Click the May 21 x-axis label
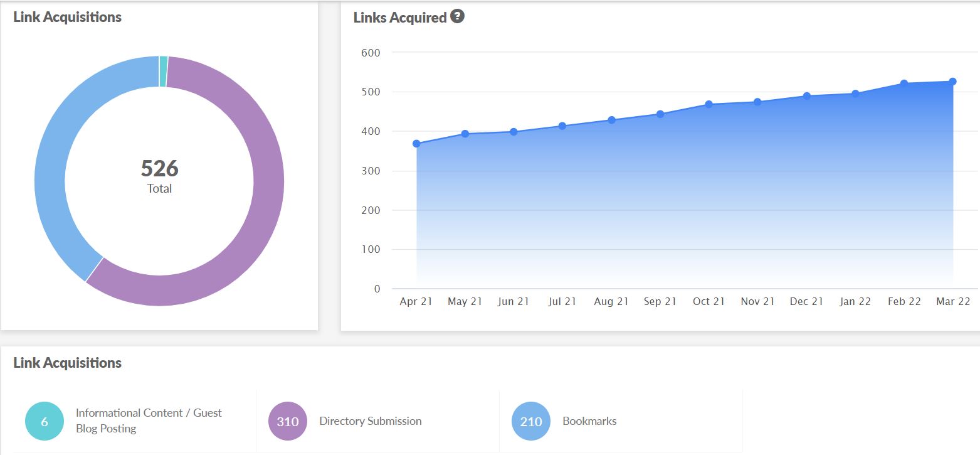The image size is (980, 455). coord(465,301)
